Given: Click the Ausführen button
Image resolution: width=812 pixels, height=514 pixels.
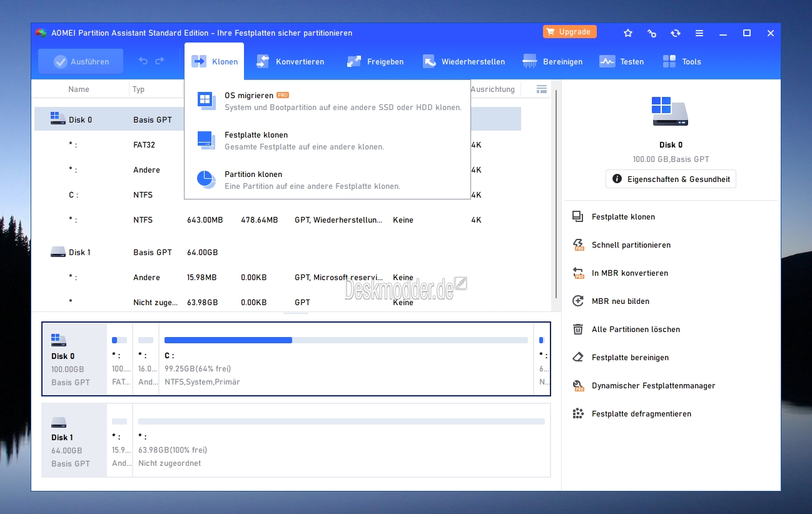Looking at the screenshot, I should (x=81, y=61).
